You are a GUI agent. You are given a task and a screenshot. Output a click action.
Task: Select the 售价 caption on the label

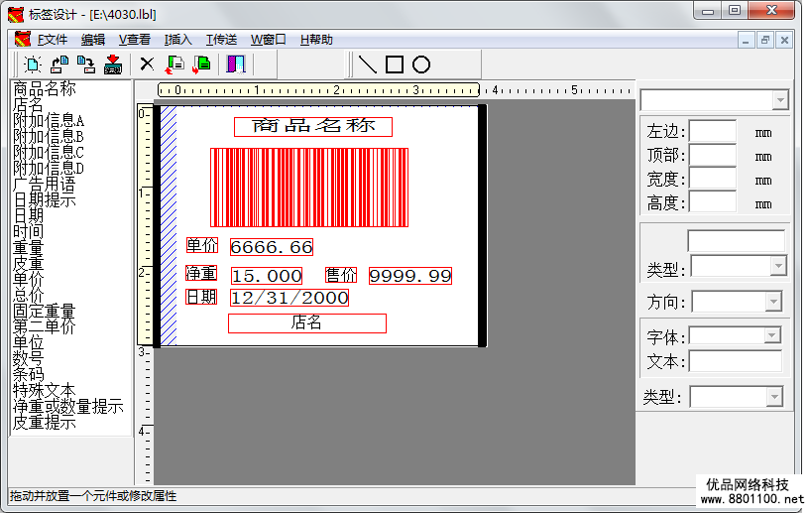[x=341, y=275]
